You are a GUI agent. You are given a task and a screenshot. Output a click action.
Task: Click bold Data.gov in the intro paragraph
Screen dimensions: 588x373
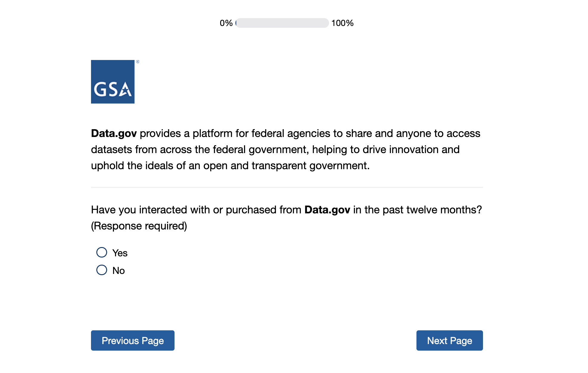[x=114, y=133]
